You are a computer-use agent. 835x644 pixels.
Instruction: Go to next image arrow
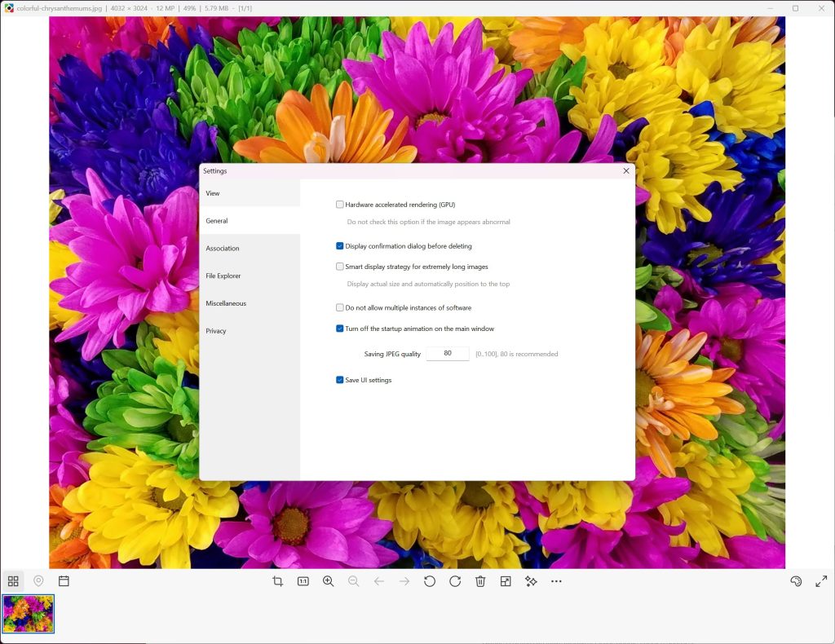404,581
